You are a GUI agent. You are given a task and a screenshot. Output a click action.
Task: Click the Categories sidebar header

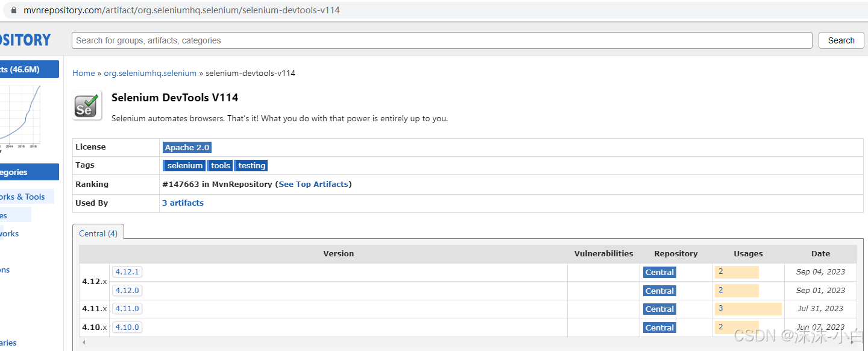(x=30, y=172)
